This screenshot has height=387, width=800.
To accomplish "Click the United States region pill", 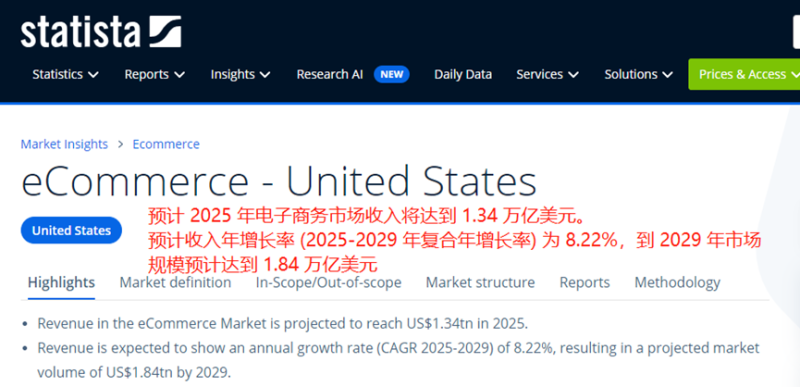I will (x=71, y=230).
